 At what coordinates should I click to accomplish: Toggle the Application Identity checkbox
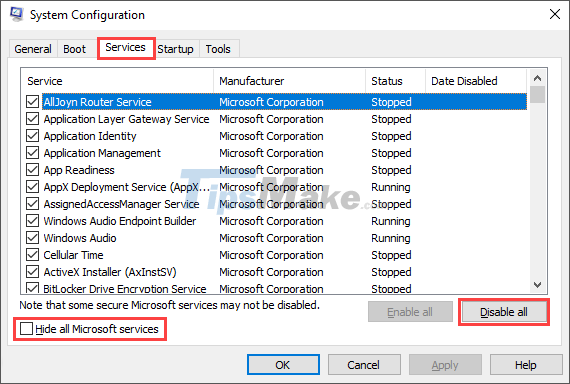pos(32,136)
